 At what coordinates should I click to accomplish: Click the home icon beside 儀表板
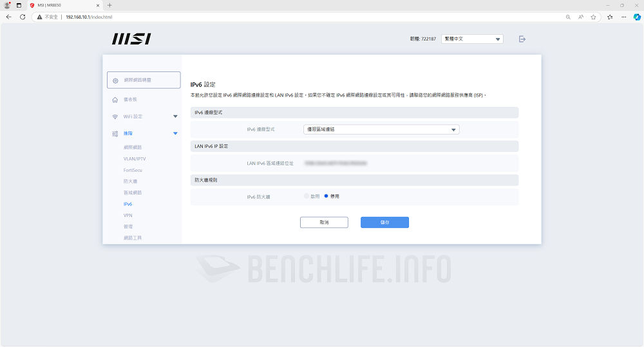click(115, 100)
